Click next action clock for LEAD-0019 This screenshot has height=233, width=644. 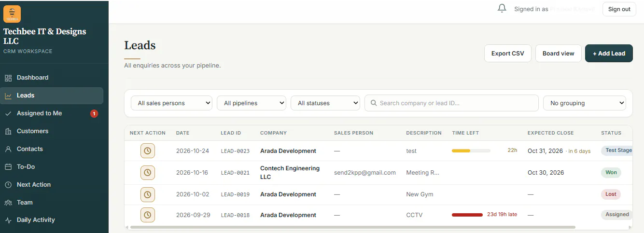(x=148, y=194)
